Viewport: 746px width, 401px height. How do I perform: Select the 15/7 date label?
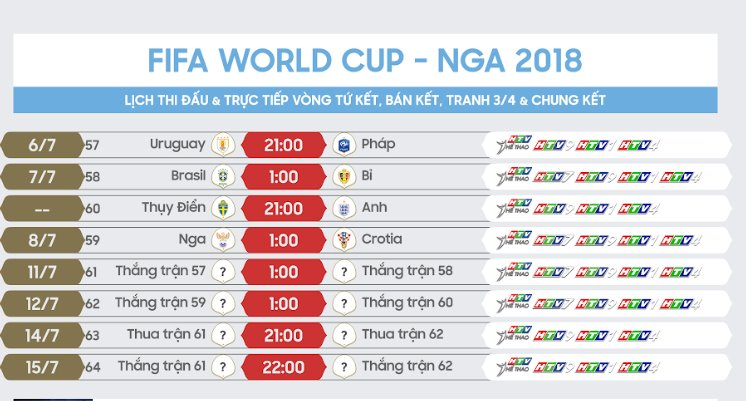tap(42, 367)
